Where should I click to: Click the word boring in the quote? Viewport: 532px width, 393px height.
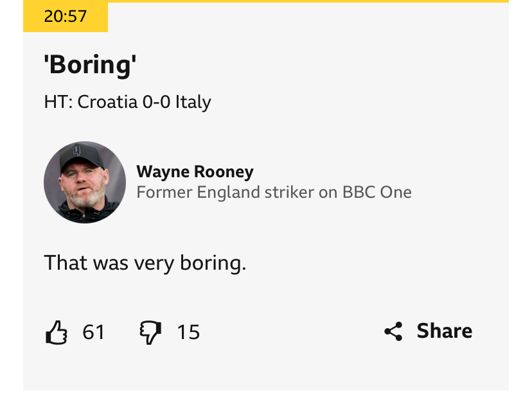click(213, 263)
